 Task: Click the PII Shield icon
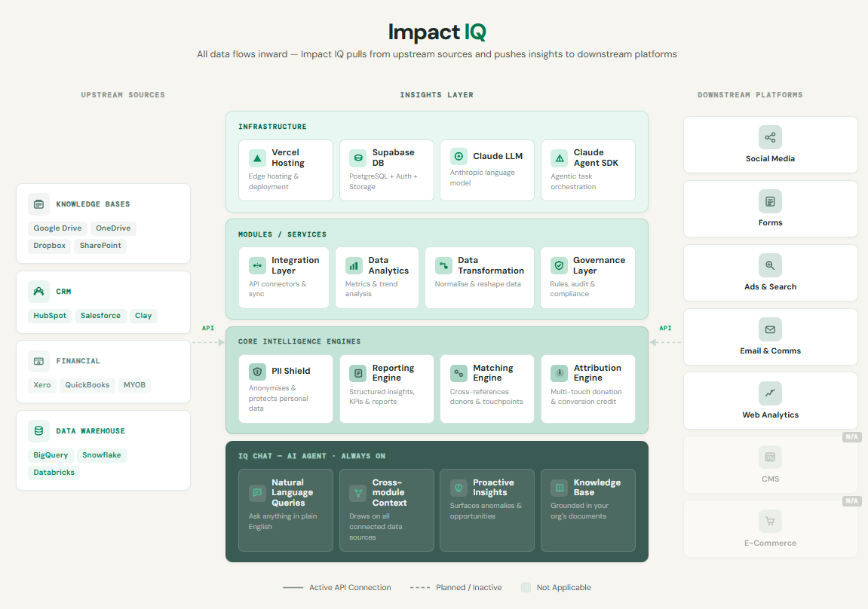click(x=257, y=372)
